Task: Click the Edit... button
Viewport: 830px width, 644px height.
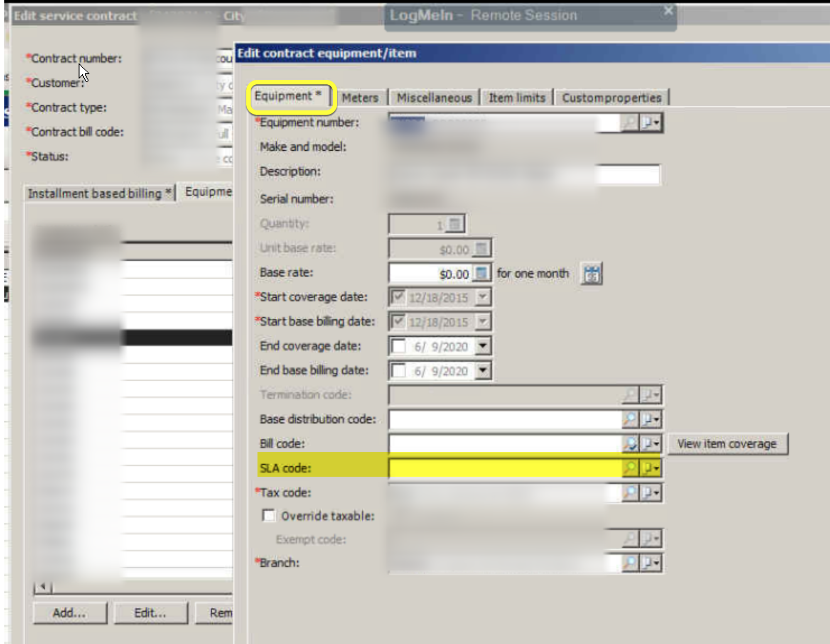Action: tap(150, 613)
